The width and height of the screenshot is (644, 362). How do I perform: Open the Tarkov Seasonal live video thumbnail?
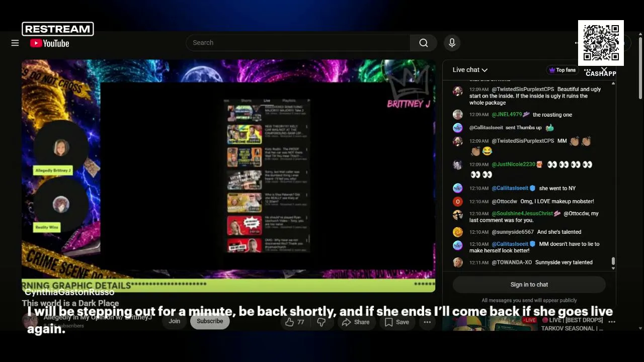(x=490, y=324)
